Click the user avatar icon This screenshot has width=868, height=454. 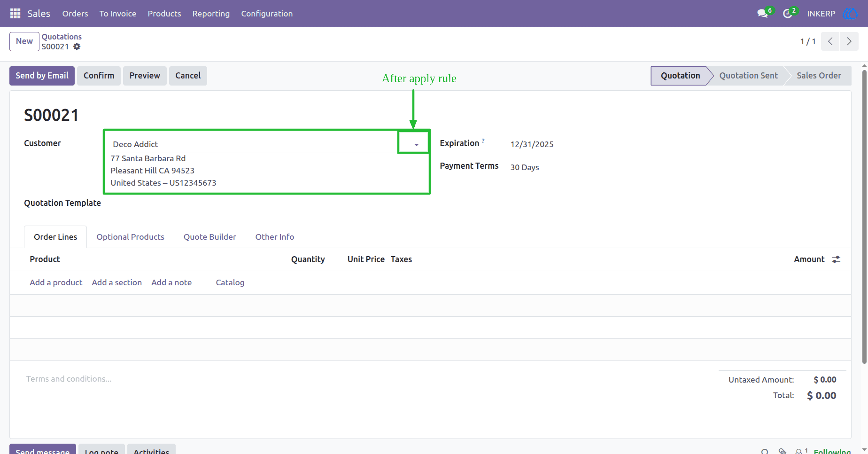(x=850, y=14)
